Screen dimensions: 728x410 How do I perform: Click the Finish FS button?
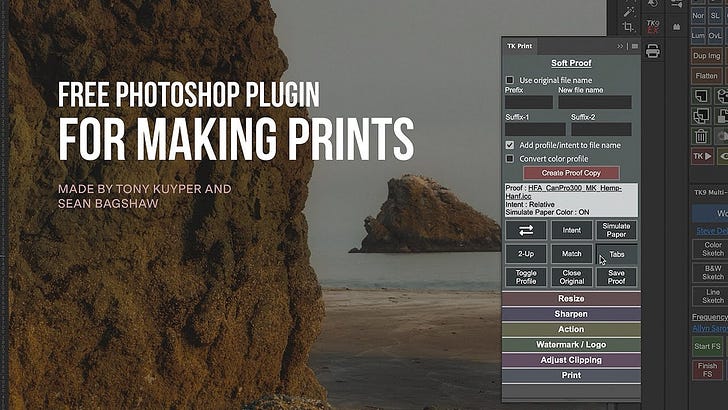[x=707, y=370]
